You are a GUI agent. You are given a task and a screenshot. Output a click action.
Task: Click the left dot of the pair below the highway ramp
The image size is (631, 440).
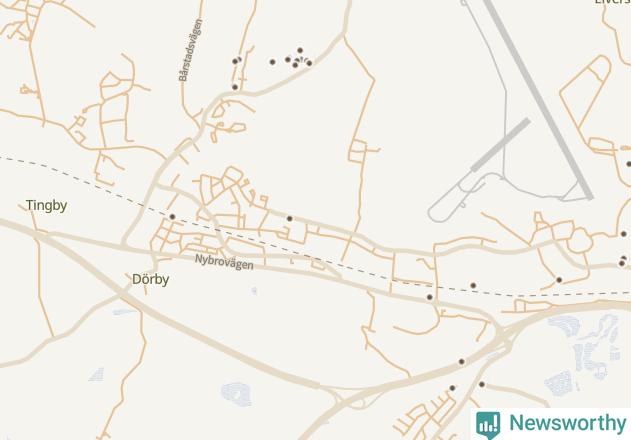coord(452,388)
